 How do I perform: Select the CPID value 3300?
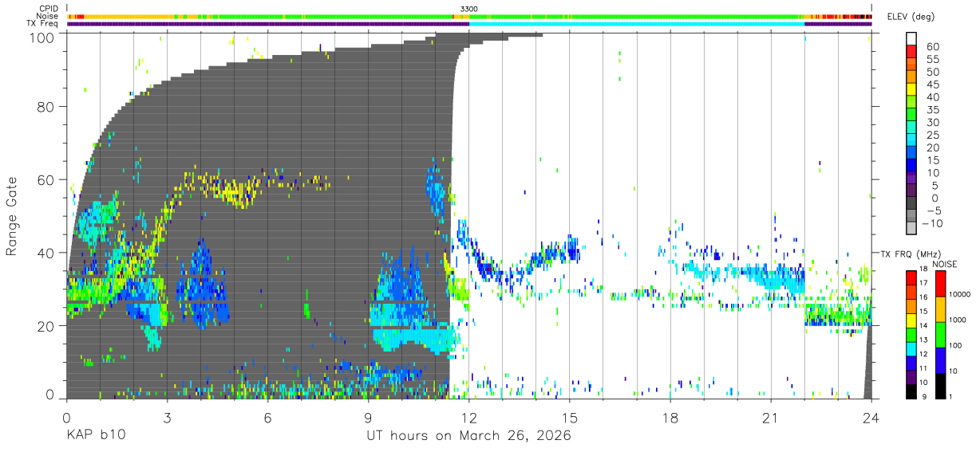pos(469,8)
